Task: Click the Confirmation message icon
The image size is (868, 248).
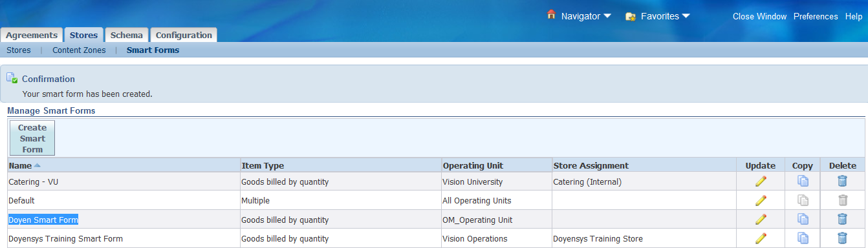Action: [12, 78]
